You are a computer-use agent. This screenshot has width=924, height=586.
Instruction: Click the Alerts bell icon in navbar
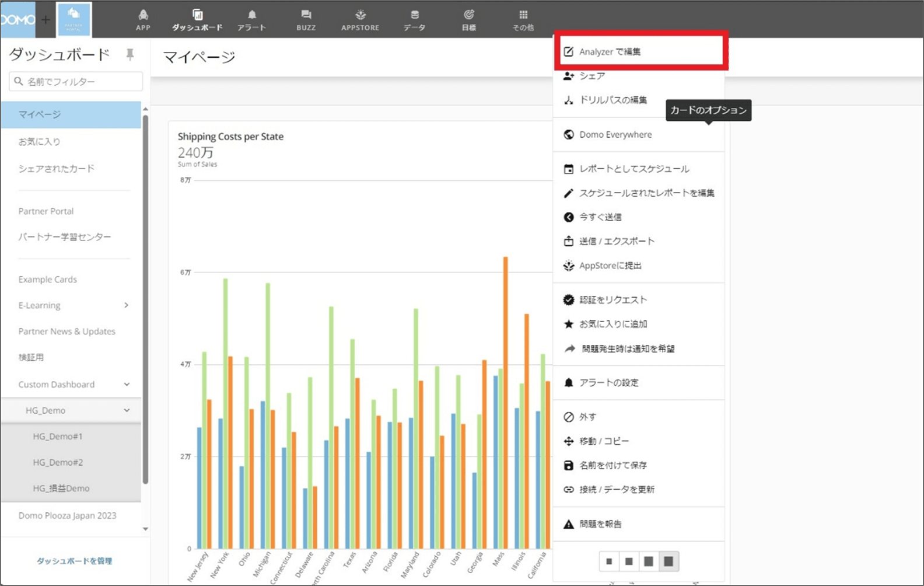251,15
